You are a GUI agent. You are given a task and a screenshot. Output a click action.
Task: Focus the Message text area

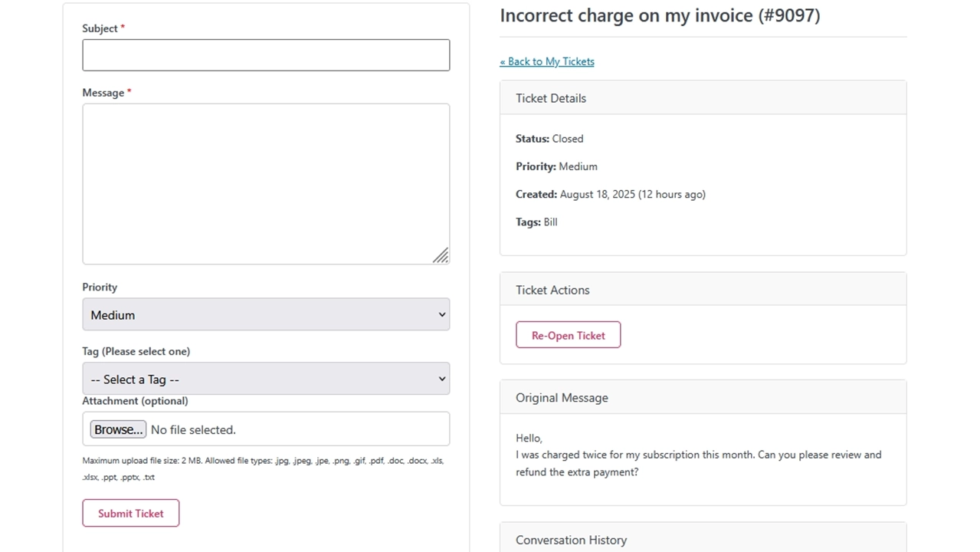pos(266,184)
